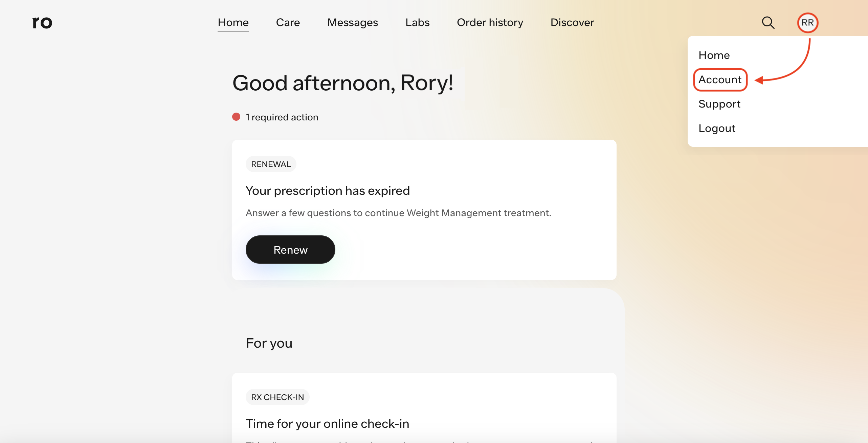868x443 pixels.
Task: Click the RX CHECK-IN badge tag icon
Action: pos(277,397)
